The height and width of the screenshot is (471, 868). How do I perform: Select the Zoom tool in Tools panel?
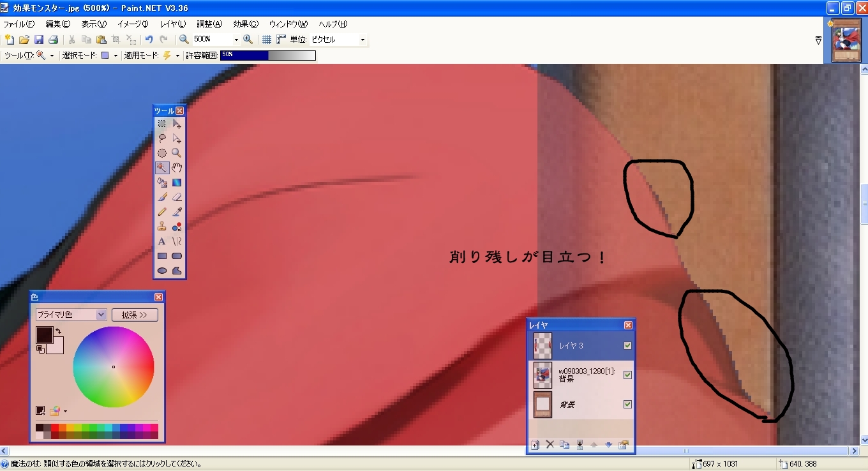click(177, 153)
